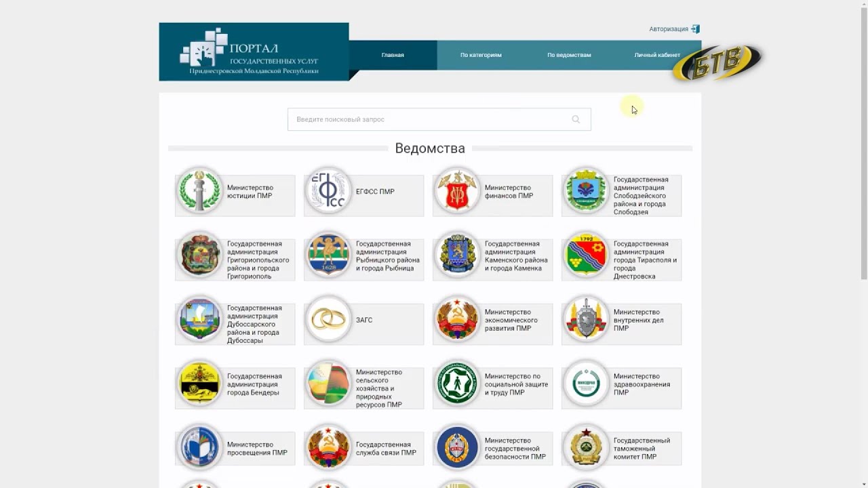The image size is (868, 488).
Task: Open Государственный таможенный комитет ПМР link
Action: [x=641, y=449]
